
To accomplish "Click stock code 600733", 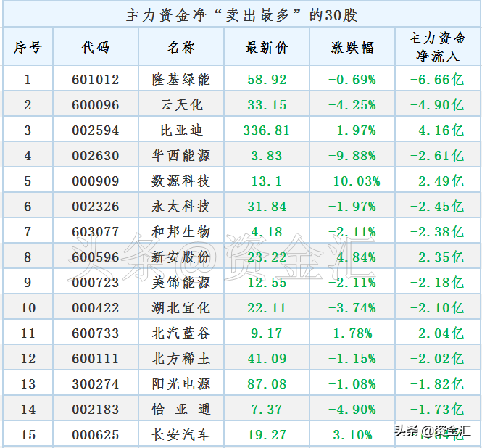I will click(96, 333).
